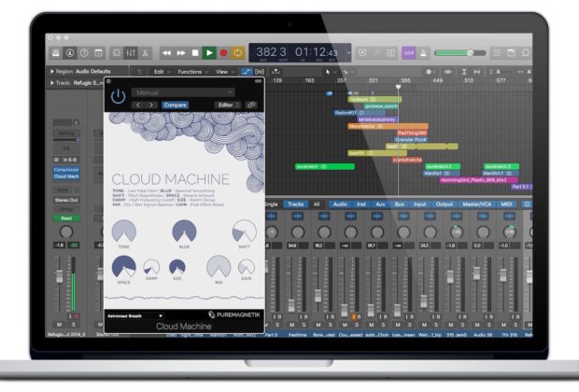Go to next preset arrow
Image resolution: width=579 pixels, height=392 pixels.
coord(151,105)
